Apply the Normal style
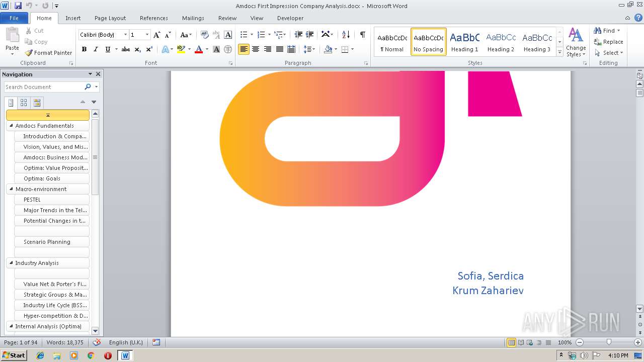Image resolution: width=644 pixels, height=362 pixels. coord(392,42)
